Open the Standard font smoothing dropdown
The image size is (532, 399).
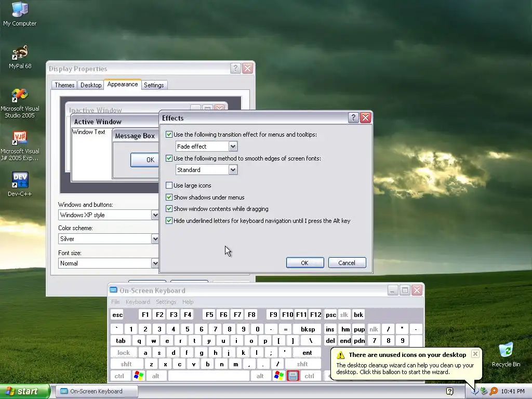233,170
